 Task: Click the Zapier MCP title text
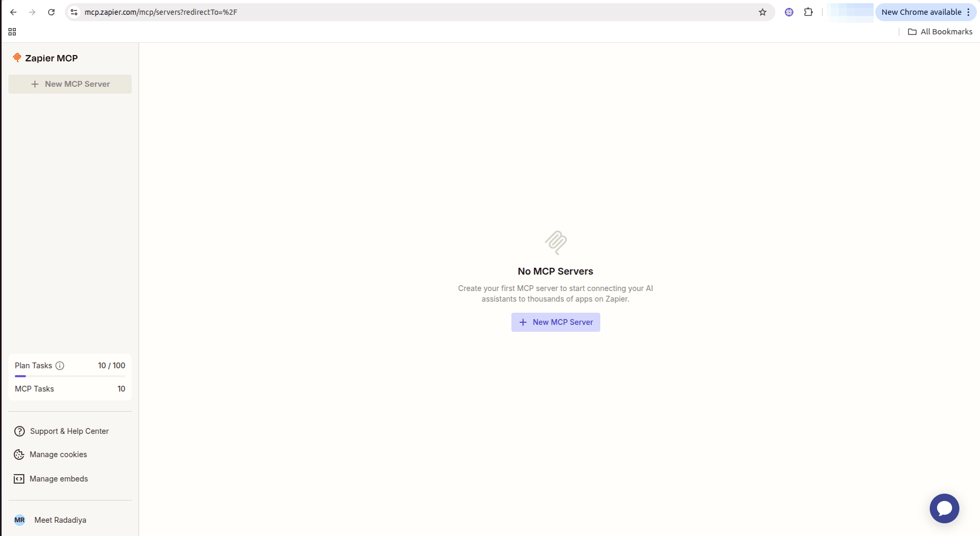pos(51,58)
